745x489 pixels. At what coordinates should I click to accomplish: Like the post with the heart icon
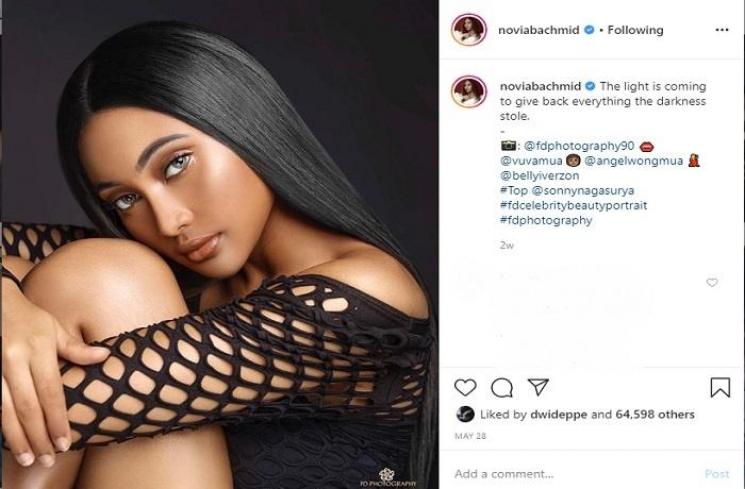(465, 387)
